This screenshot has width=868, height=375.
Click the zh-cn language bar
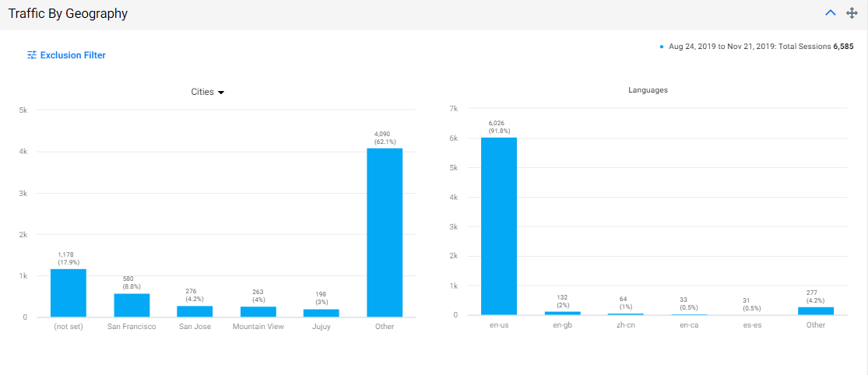[x=626, y=314]
